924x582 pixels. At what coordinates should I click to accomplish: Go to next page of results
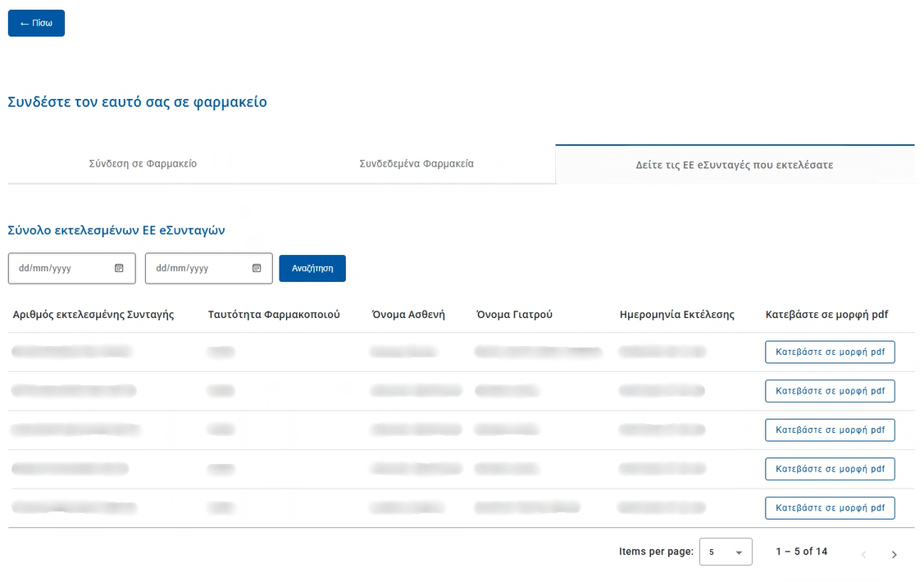click(x=894, y=555)
